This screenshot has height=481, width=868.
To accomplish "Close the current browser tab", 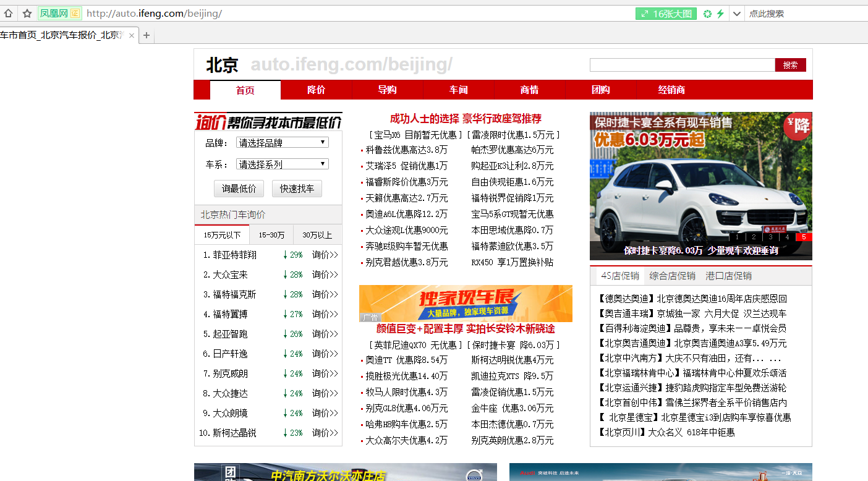I will coord(131,35).
